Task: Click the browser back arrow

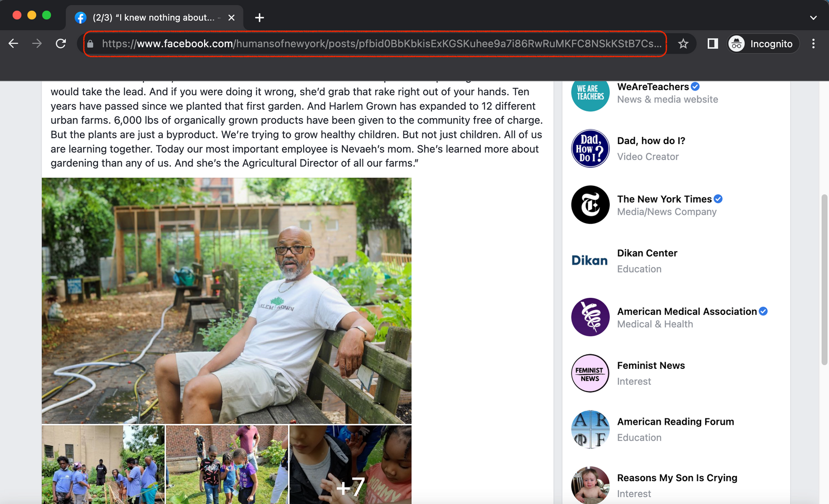Action: [x=13, y=44]
